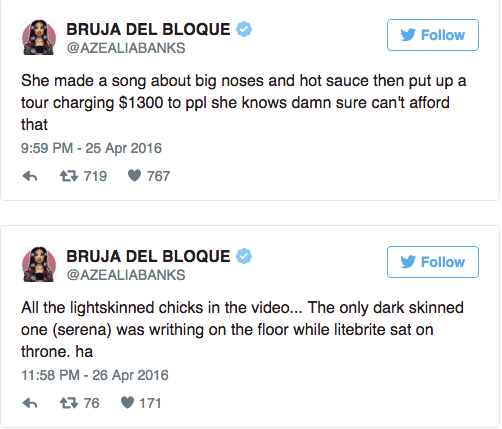Click verified badge on first tweet
Viewport: 502px width, 429px height.
click(244, 29)
